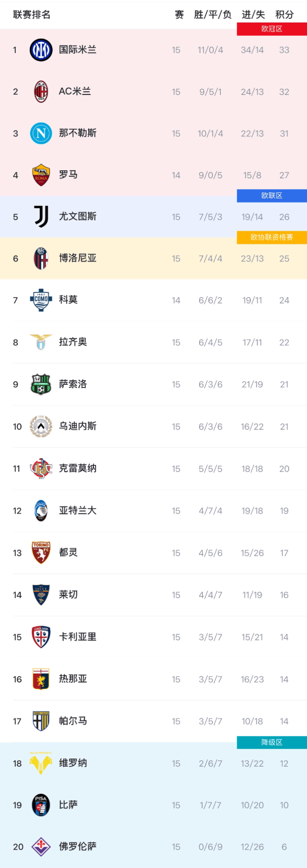The image size is (307, 868).
Task: Open team name 克雷莫纳
Action: coord(78,469)
